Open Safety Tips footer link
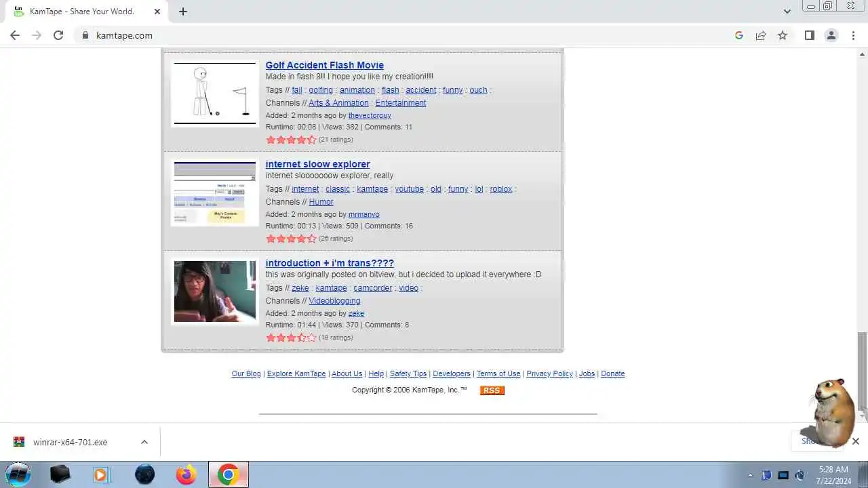 (x=408, y=374)
